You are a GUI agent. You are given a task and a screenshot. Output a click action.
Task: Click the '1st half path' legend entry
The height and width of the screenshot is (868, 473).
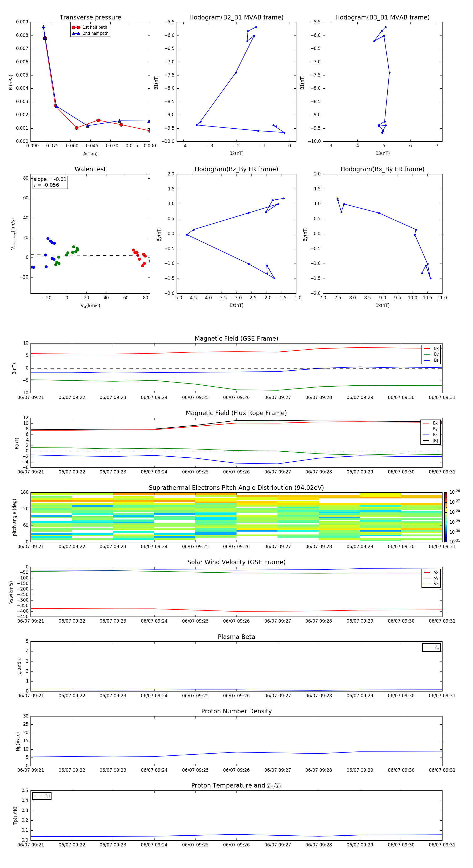tap(90, 27)
